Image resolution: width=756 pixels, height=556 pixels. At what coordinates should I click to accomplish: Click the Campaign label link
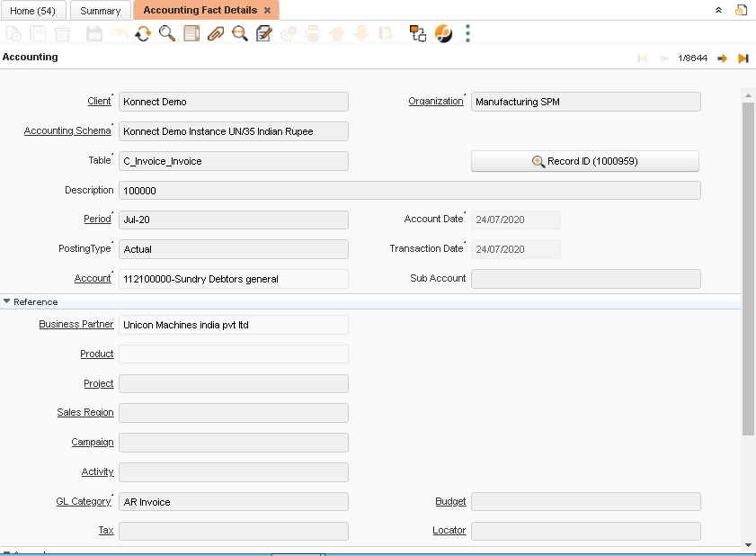(93, 442)
